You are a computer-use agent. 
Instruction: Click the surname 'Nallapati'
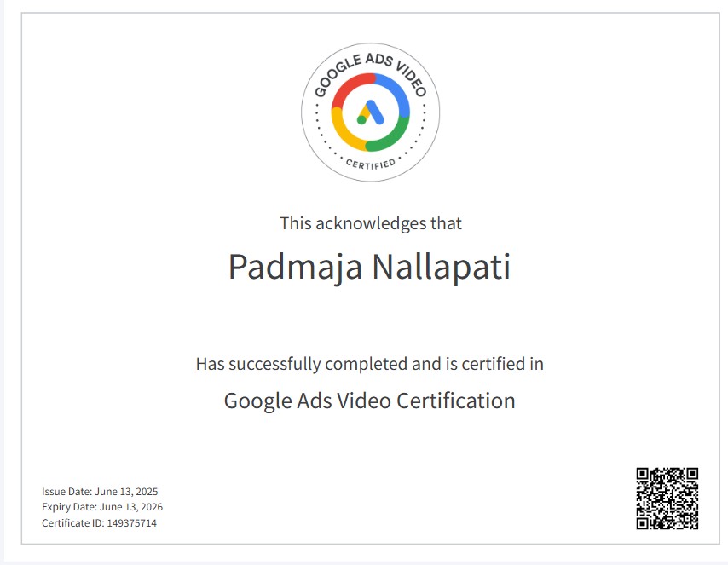(441, 267)
